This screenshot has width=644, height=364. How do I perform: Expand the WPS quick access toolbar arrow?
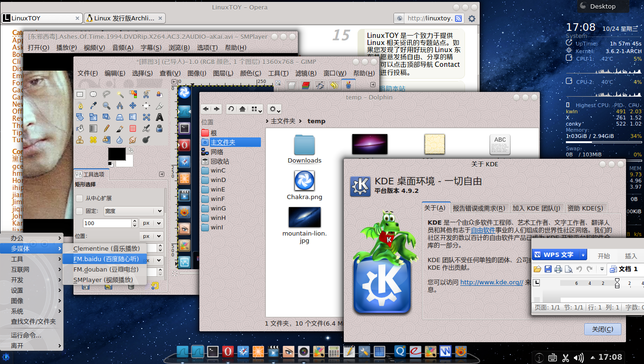601,269
